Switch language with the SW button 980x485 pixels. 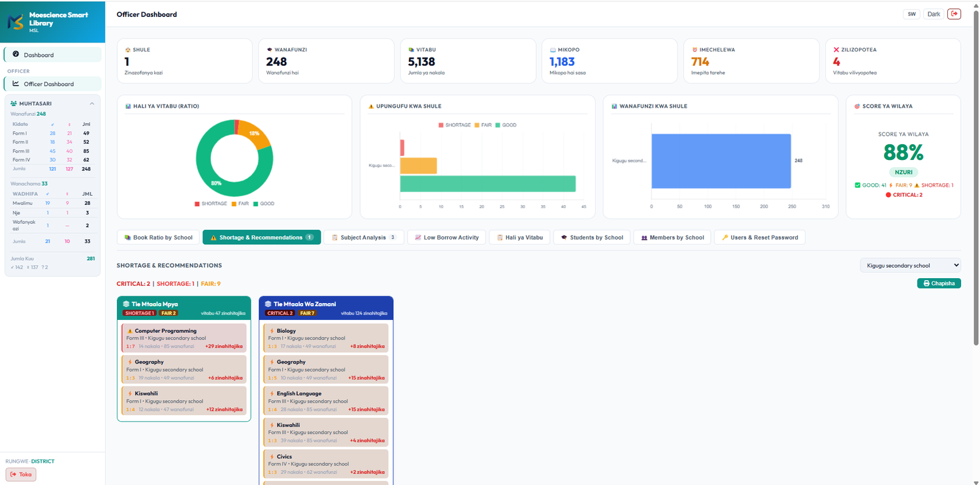click(912, 14)
